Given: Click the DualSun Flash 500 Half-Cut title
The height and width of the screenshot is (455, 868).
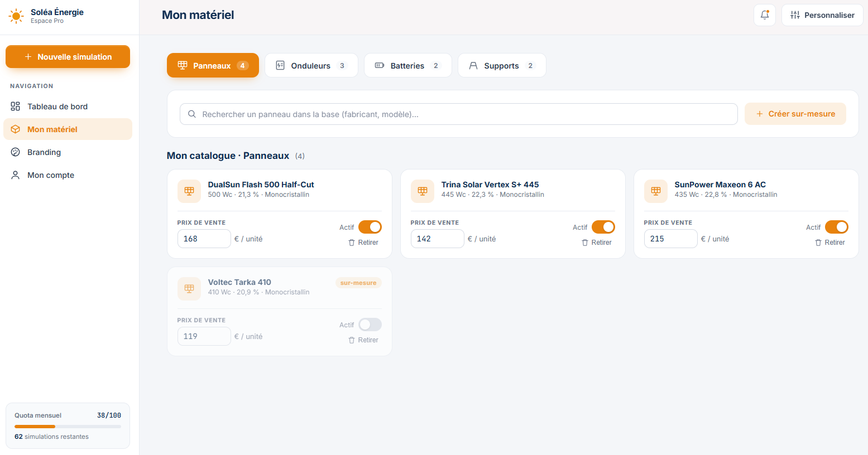Looking at the screenshot, I should pos(261,185).
